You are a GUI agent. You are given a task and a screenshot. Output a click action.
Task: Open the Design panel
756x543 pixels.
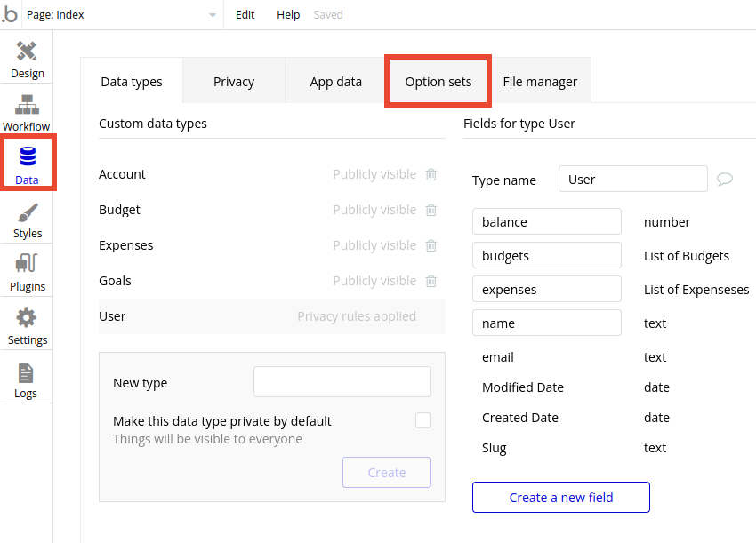click(26, 58)
